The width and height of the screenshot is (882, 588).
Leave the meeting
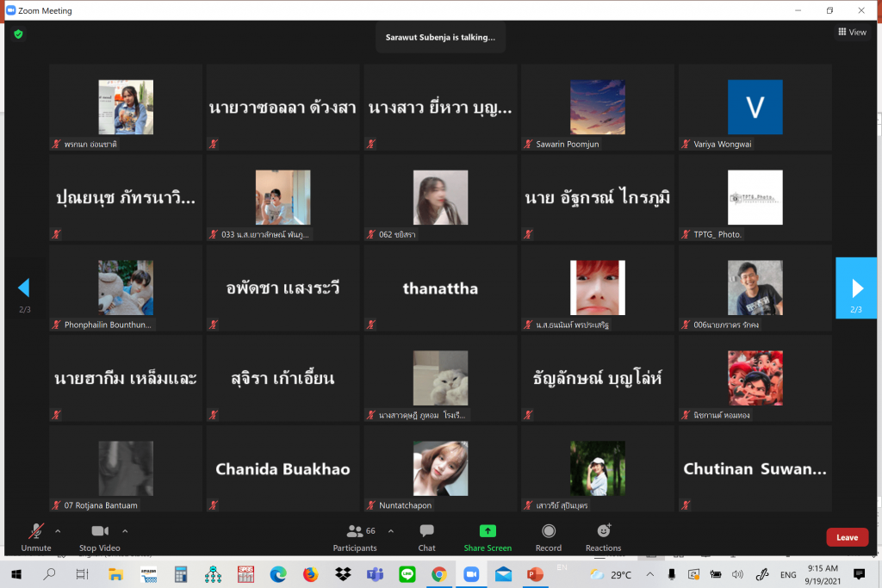point(847,537)
